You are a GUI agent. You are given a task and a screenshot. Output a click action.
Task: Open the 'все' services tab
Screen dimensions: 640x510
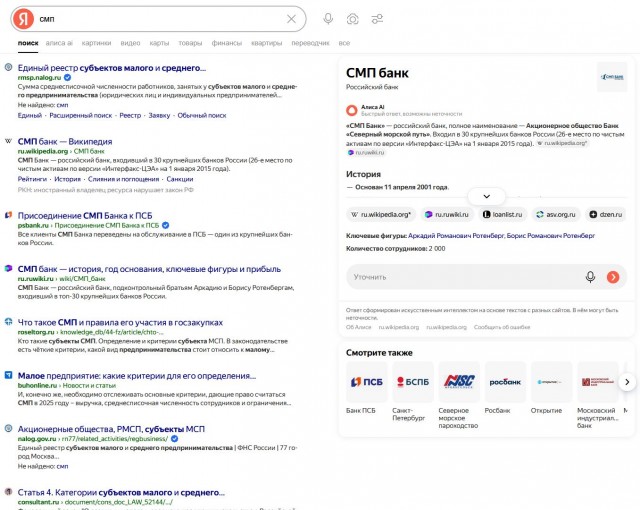pyautogui.click(x=344, y=43)
